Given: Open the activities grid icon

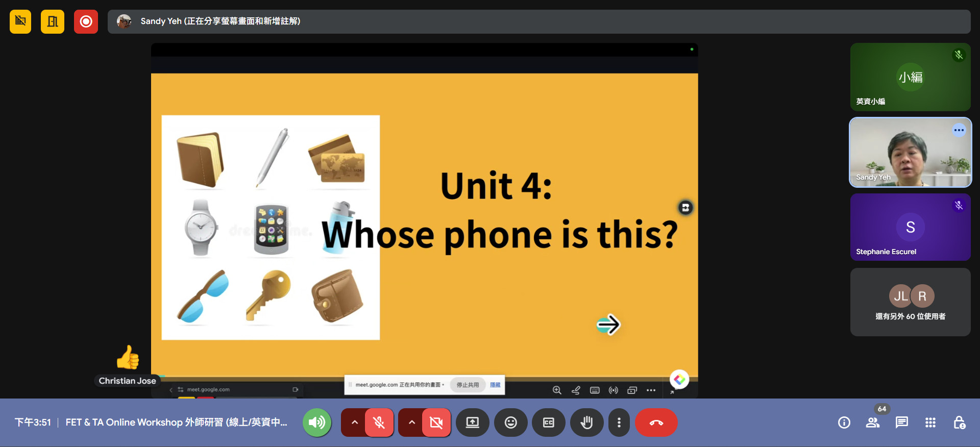Looking at the screenshot, I should point(930,423).
